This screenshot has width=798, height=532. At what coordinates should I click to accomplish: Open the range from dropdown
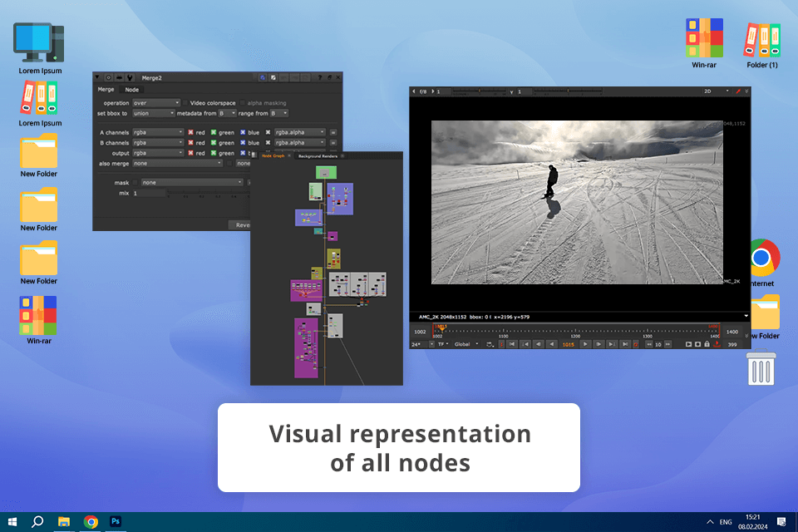pyautogui.click(x=279, y=113)
